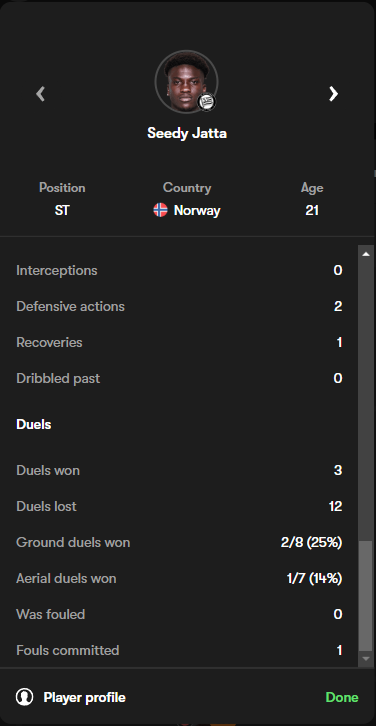Image resolution: width=376 pixels, height=726 pixels.
Task: Click the Ground duels won row
Action: coord(179,542)
